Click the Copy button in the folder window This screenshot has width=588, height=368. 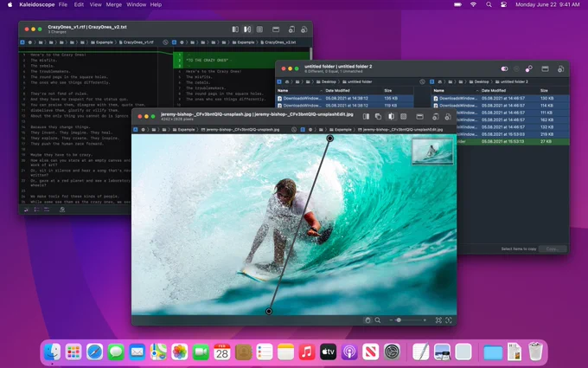[x=553, y=249]
